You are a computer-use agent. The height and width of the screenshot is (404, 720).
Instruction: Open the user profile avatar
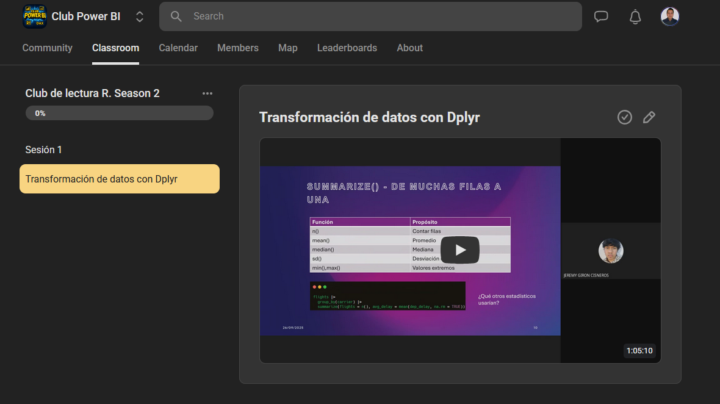[670, 16]
